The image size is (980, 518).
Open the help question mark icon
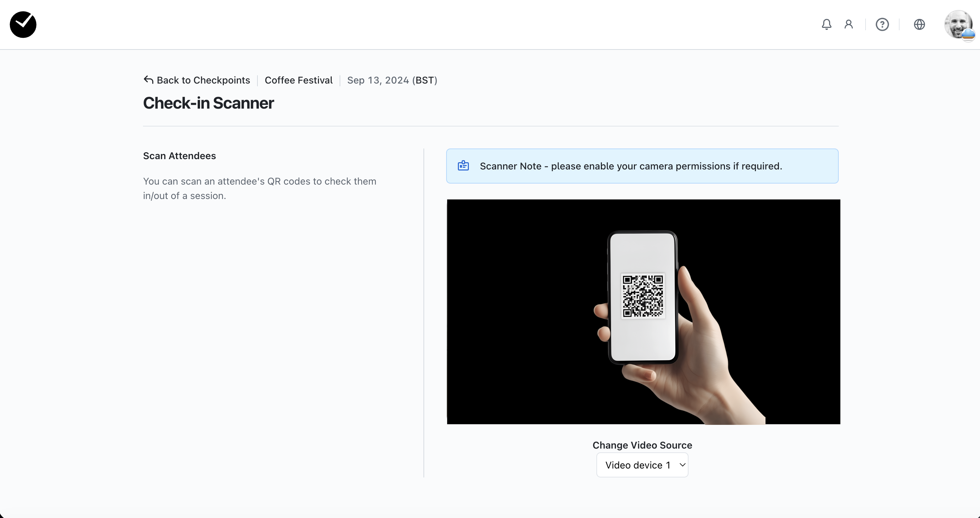(x=882, y=24)
